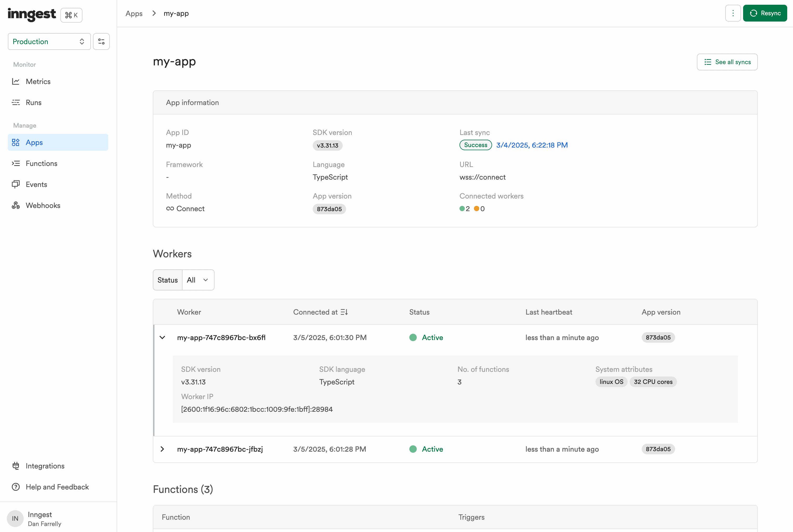Select Runs in the Monitor section
This screenshot has height=532, width=793.
point(33,102)
